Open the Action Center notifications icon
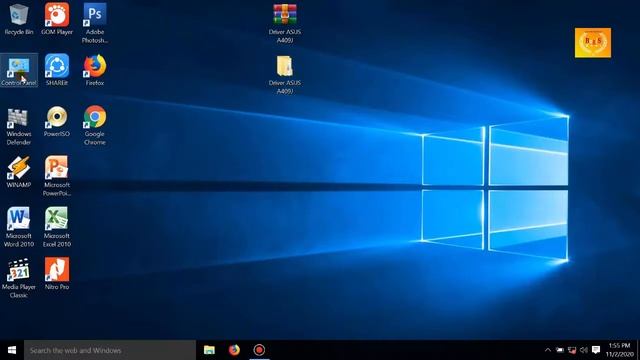The image size is (640, 360). point(596,350)
